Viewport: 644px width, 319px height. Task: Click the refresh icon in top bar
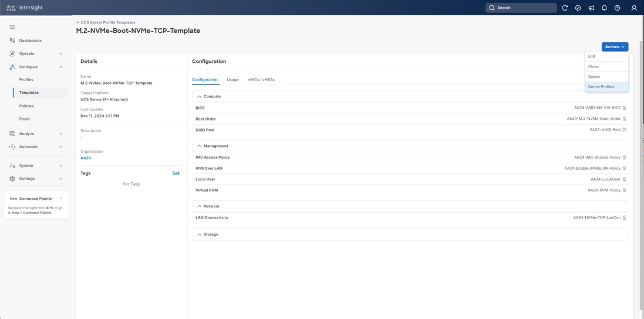(x=565, y=8)
